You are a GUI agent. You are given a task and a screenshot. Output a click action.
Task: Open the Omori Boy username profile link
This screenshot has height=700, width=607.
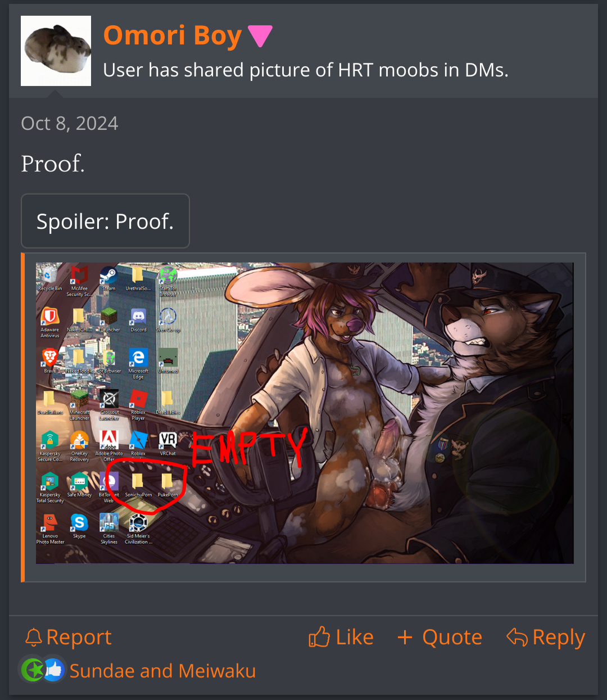tap(173, 35)
